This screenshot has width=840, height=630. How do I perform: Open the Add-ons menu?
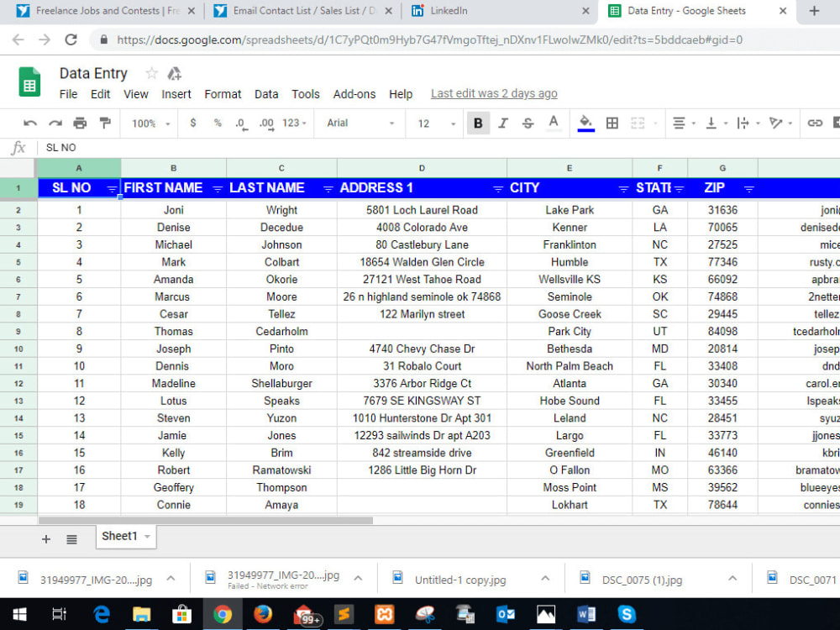[x=354, y=94]
